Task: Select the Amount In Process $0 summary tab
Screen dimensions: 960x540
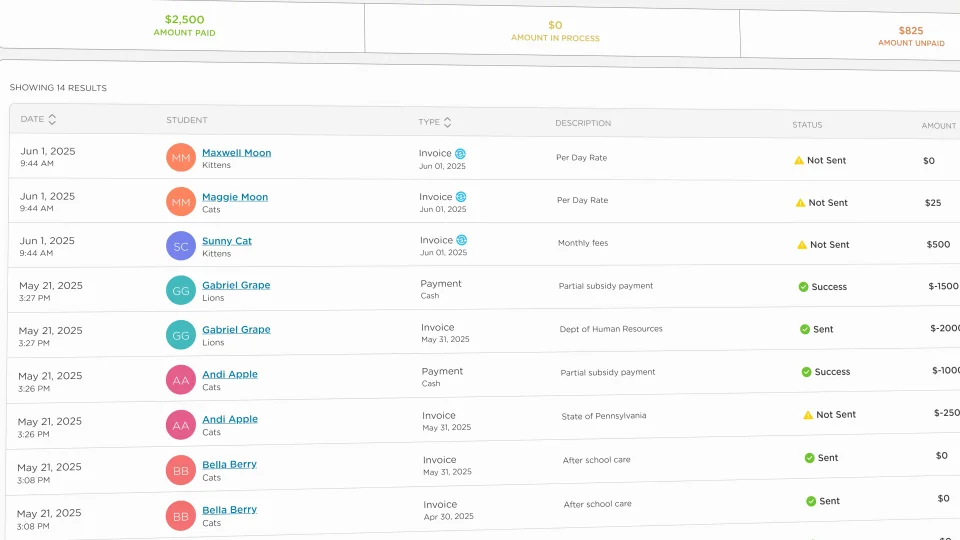Action: point(555,31)
